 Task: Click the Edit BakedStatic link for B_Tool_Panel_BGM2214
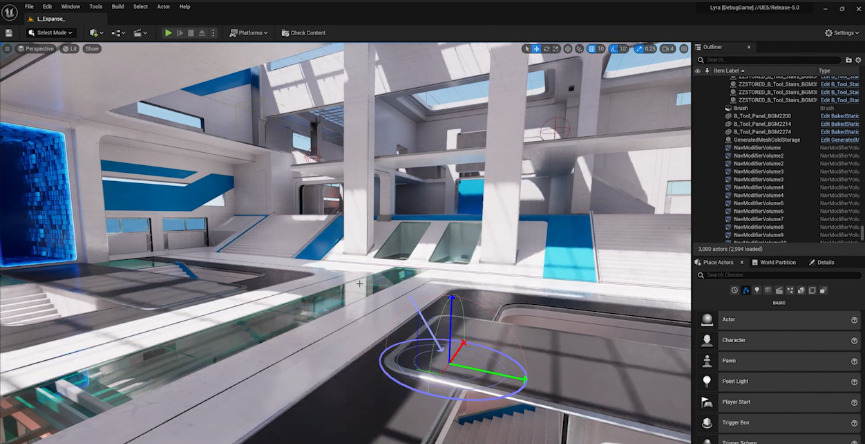pos(840,124)
